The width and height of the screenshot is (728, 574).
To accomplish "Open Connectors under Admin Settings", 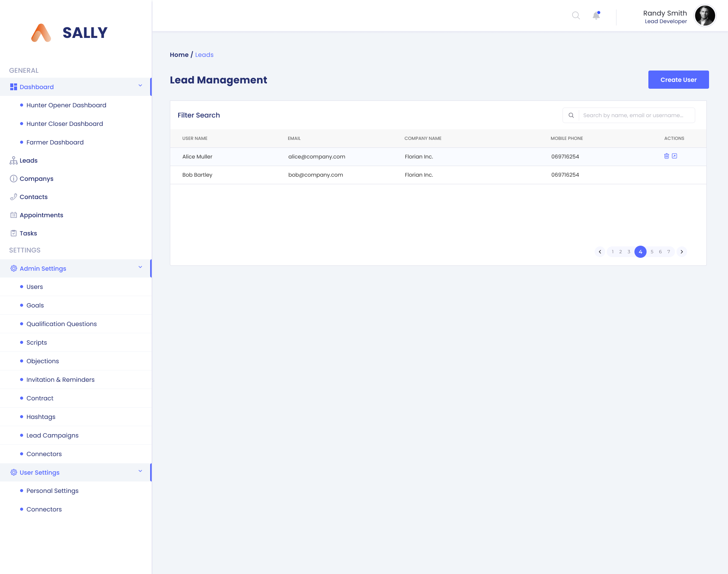I will (x=44, y=454).
